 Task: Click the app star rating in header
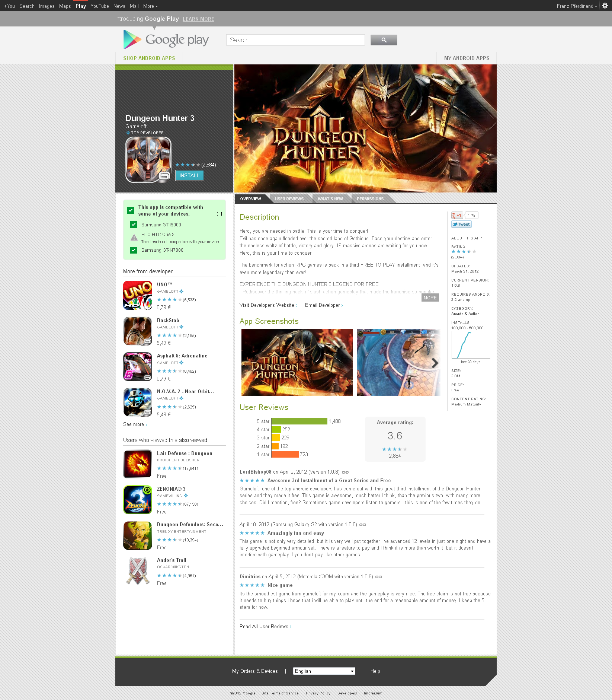[188, 165]
